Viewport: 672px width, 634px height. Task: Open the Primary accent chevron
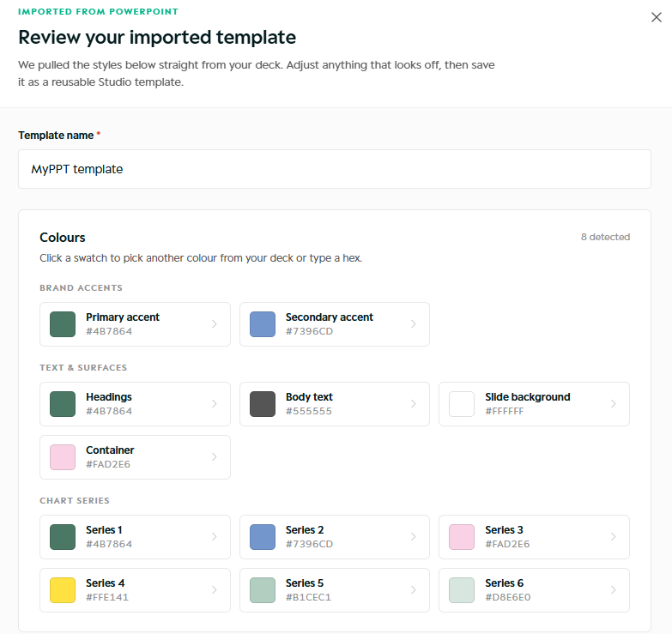(215, 324)
